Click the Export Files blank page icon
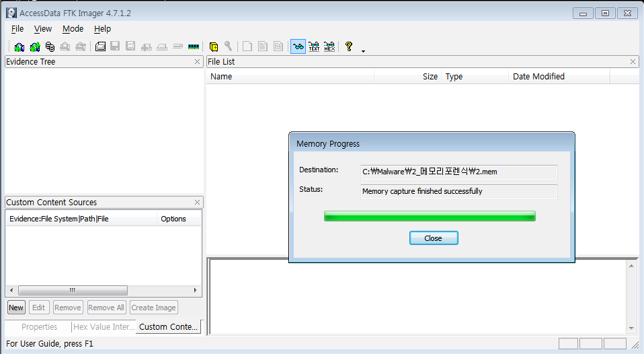The image size is (644, 354). pos(247,46)
